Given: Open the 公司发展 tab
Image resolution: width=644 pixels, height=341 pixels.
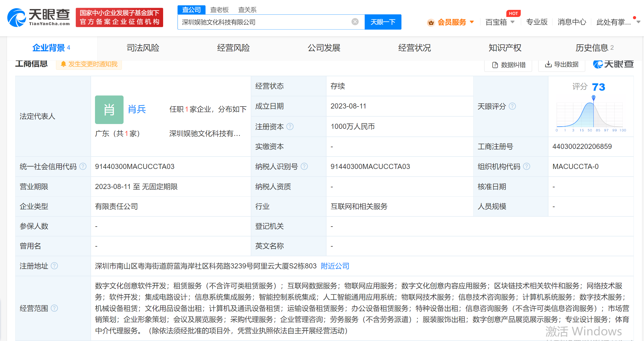Looking at the screenshot, I should (x=324, y=48).
